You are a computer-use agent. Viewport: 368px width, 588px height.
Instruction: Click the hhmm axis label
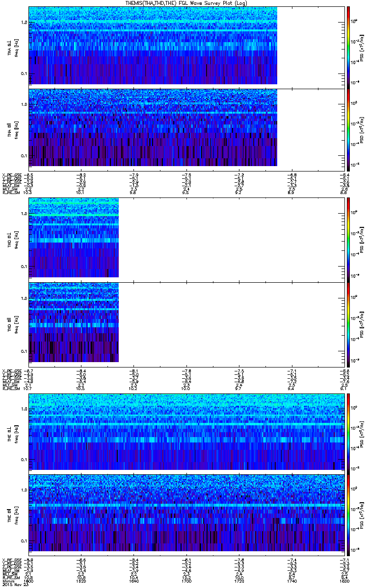click(7, 580)
